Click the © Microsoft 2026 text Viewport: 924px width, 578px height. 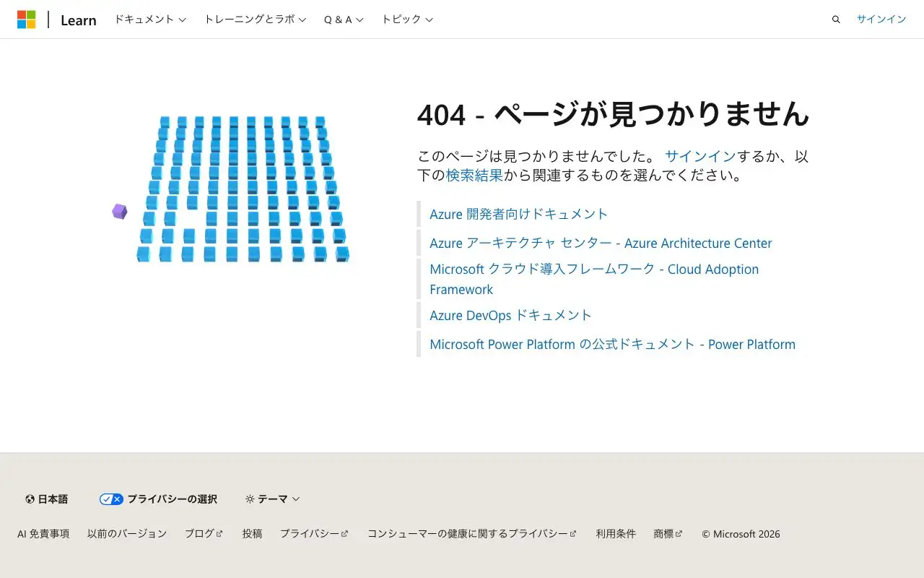pos(741,534)
